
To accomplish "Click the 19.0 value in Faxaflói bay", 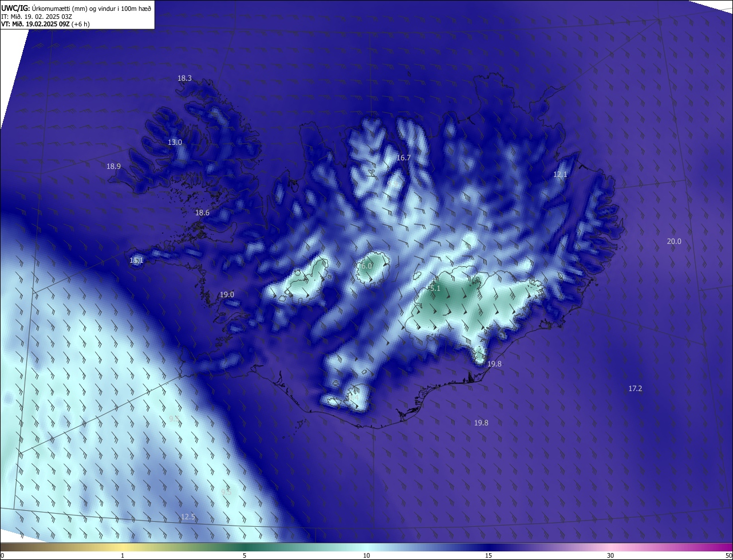I will click(x=227, y=294).
